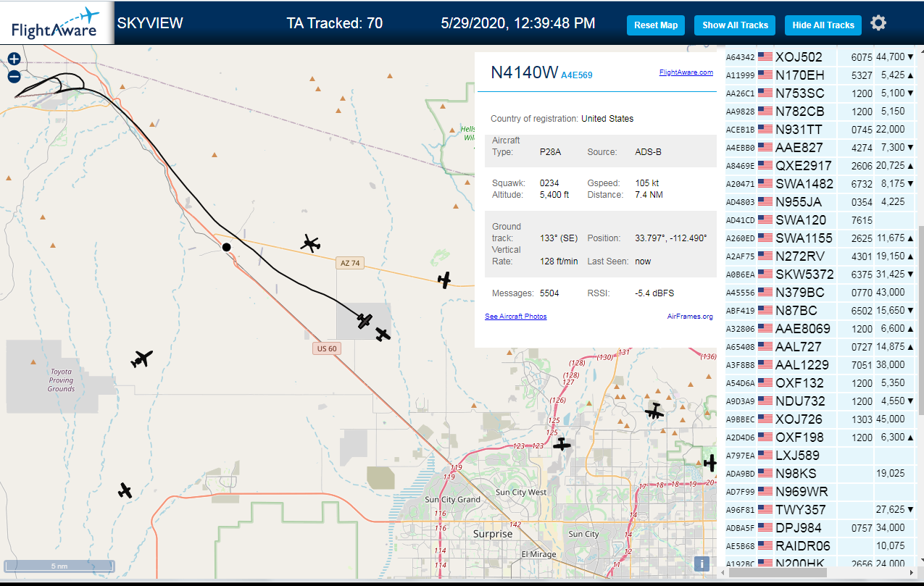Image resolution: width=924 pixels, height=586 pixels.
Task: Open See Aircraft Photos link
Action: (516, 317)
